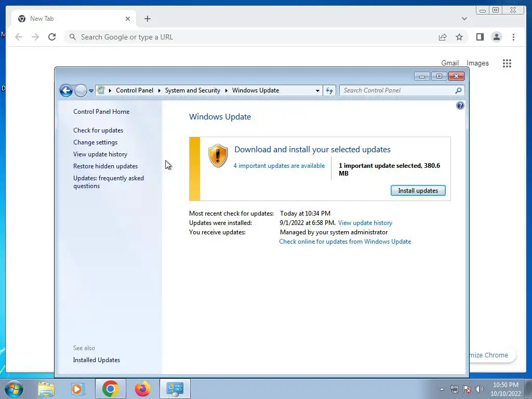Open View update history beside install date
The width and height of the screenshot is (532, 399).
[x=365, y=223]
